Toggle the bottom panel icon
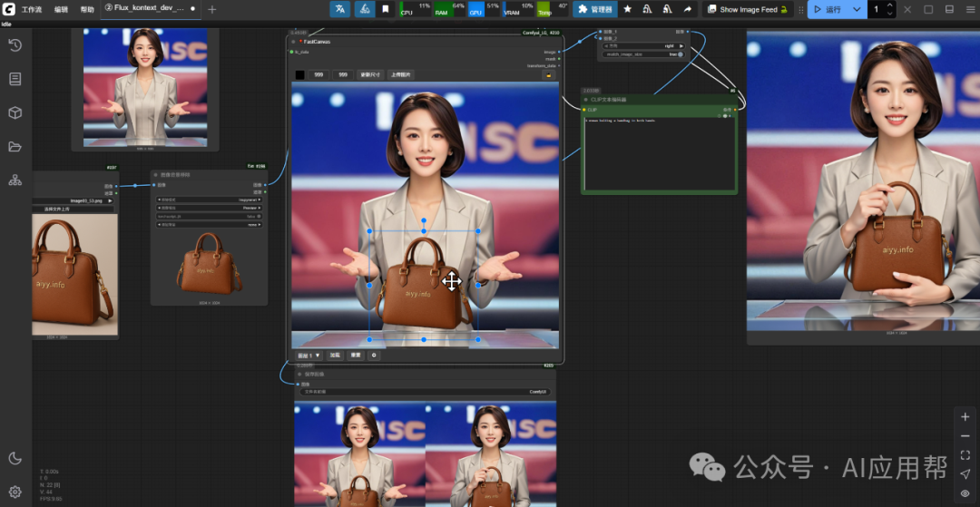 949,9
